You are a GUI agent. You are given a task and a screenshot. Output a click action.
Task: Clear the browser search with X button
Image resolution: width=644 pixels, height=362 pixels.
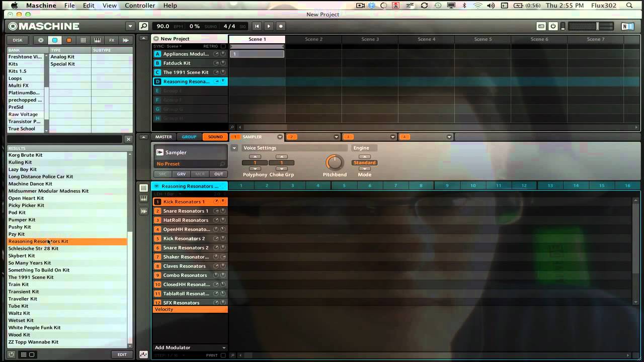click(x=128, y=139)
